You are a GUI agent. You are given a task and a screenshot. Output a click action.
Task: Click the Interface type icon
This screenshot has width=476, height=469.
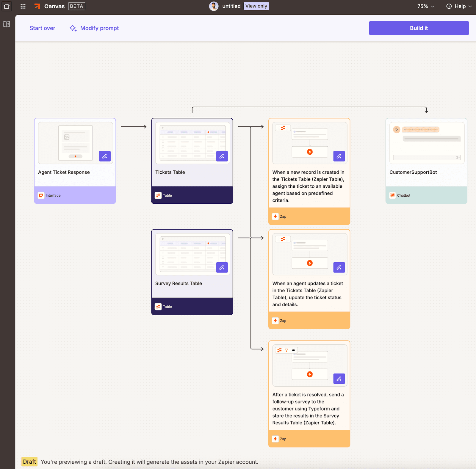coord(41,195)
